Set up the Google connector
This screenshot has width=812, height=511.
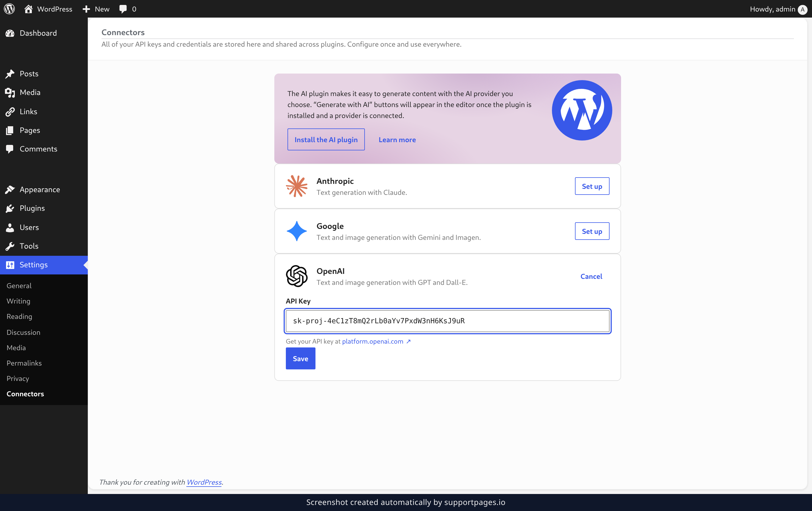tap(592, 231)
